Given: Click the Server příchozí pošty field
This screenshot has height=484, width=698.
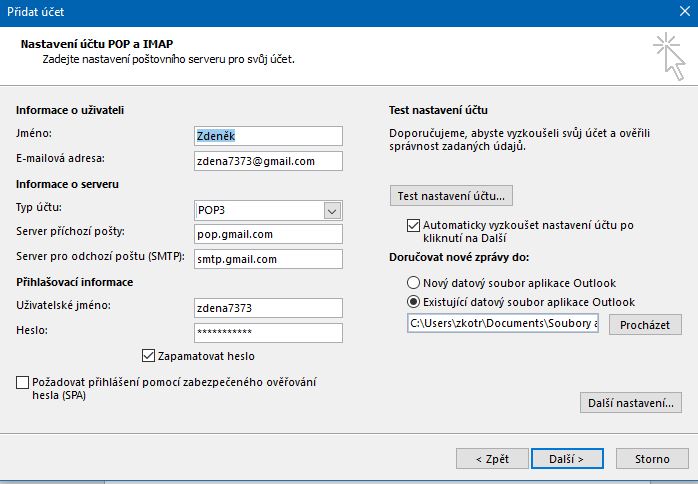Looking at the screenshot, I should click(x=268, y=234).
